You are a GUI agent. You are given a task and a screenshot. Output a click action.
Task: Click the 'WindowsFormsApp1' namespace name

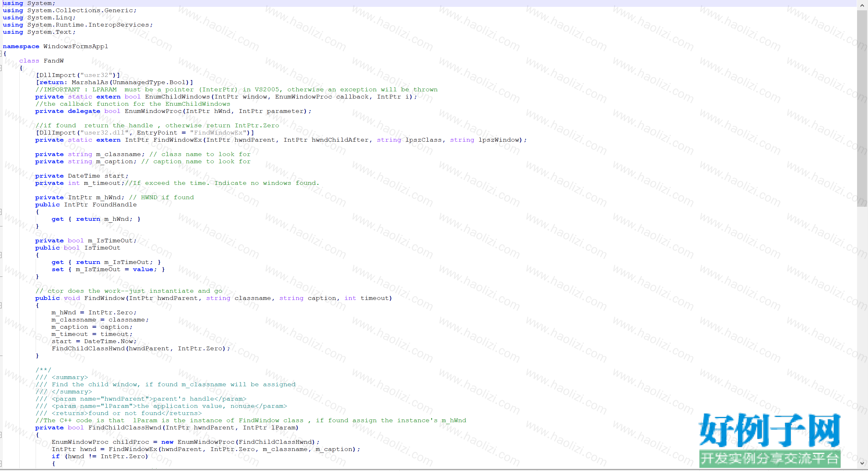coord(76,47)
